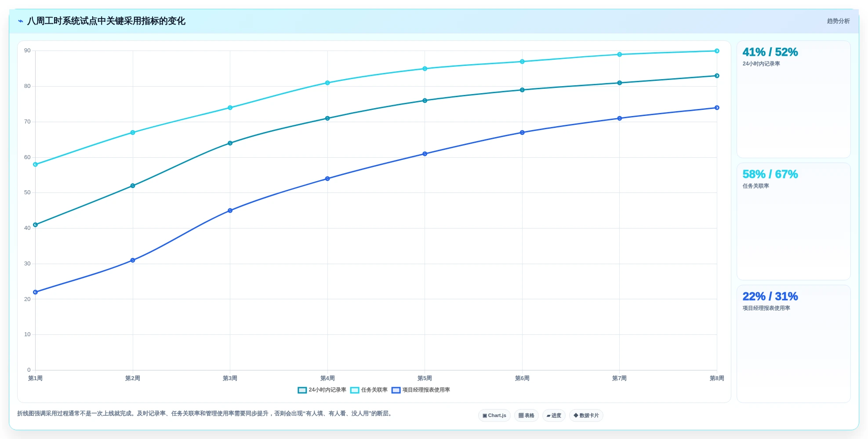This screenshot has width=868, height=439.
Task: Click the 趋势分析 label in the header
Action: click(838, 21)
